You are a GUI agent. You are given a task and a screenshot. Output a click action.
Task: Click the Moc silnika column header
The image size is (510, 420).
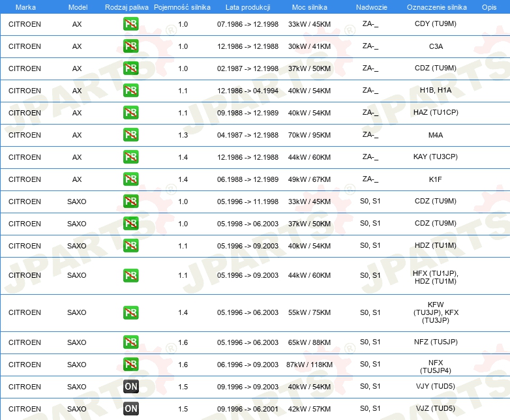tap(309, 7)
